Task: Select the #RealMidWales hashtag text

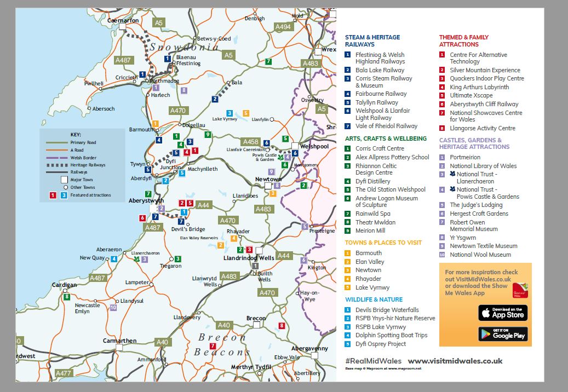Action: coord(373,361)
